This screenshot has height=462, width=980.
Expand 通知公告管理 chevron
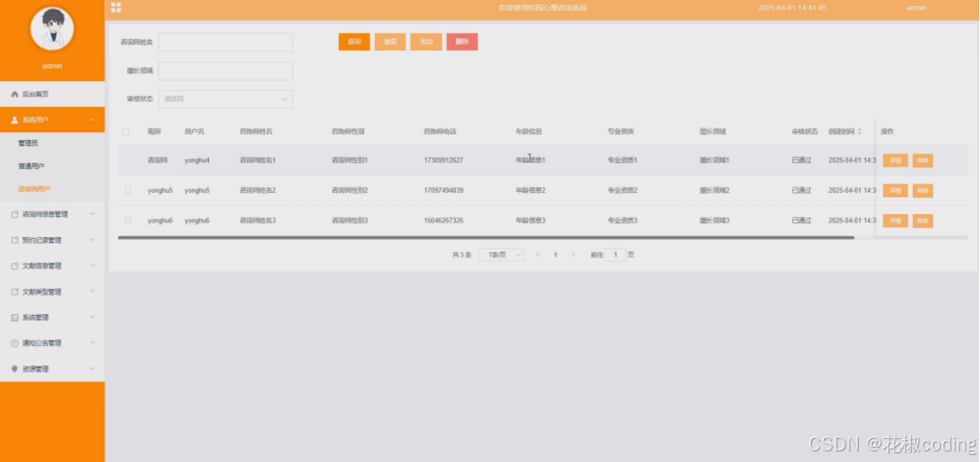coord(92,343)
